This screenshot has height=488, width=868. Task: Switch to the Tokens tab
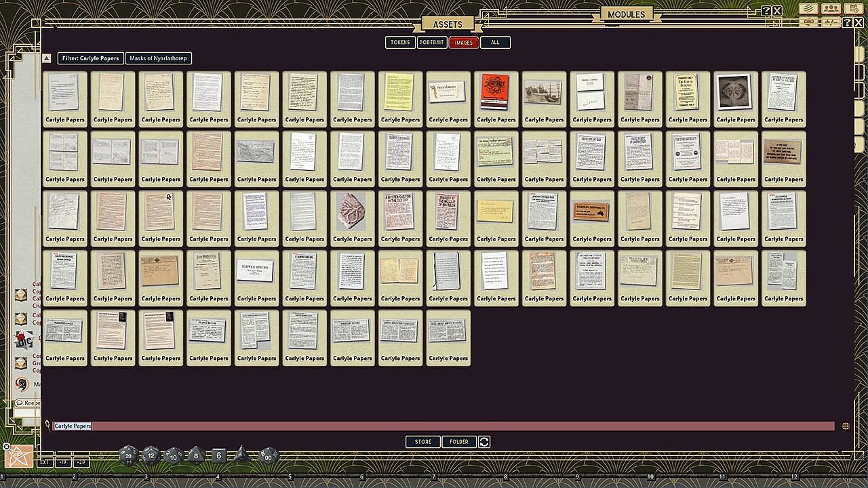(x=400, y=43)
